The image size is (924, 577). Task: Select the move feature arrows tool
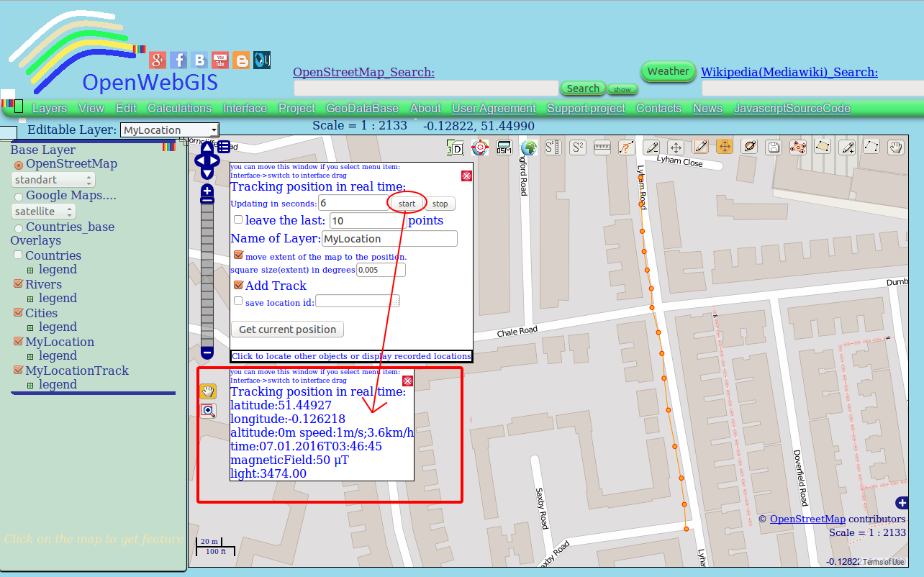pos(676,147)
